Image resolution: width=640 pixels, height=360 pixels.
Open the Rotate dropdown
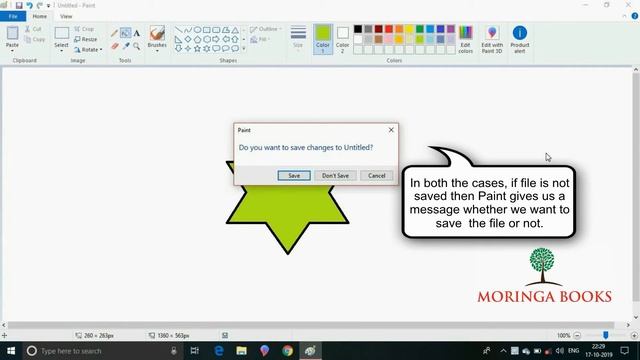pyautogui.click(x=88, y=49)
